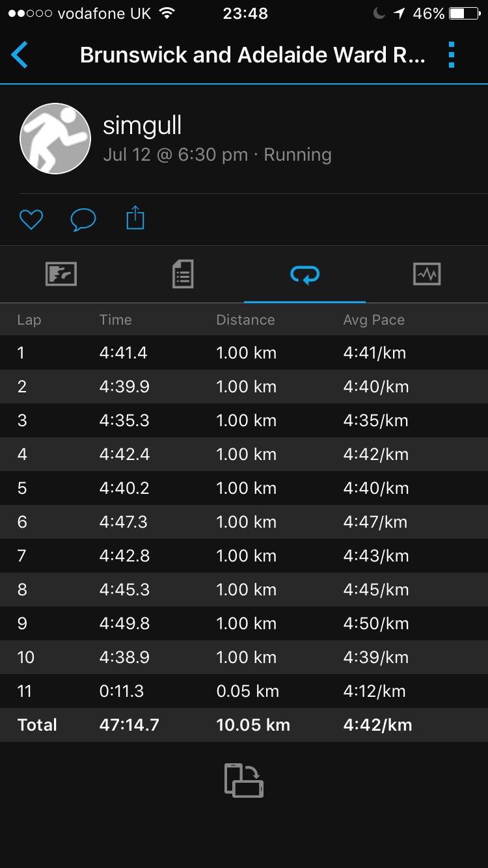
Task: Open comments via speech bubble icon
Action: (83, 220)
